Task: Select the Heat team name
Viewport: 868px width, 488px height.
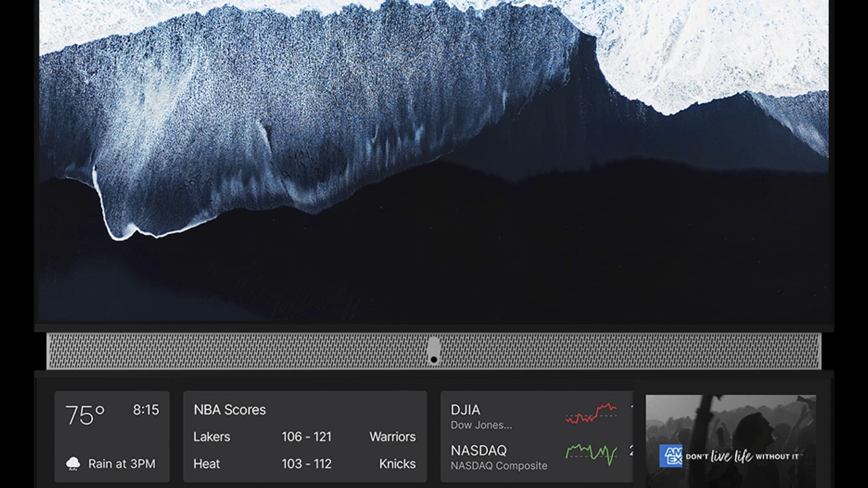Action: (207, 464)
